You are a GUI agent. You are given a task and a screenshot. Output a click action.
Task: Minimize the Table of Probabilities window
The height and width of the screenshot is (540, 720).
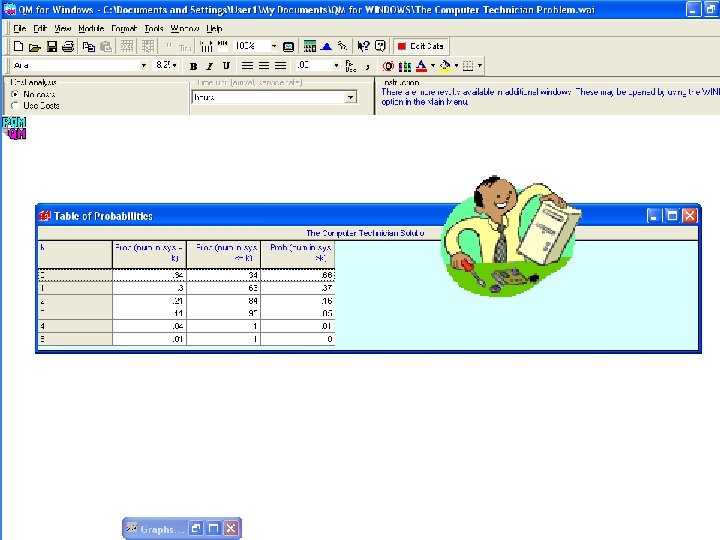(654, 215)
